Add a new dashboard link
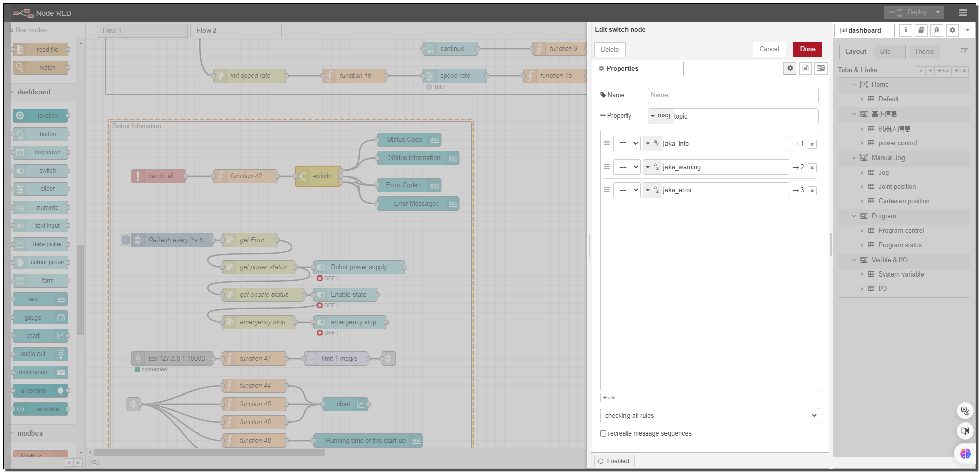This screenshot has width=980, height=473. (x=960, y=71)
